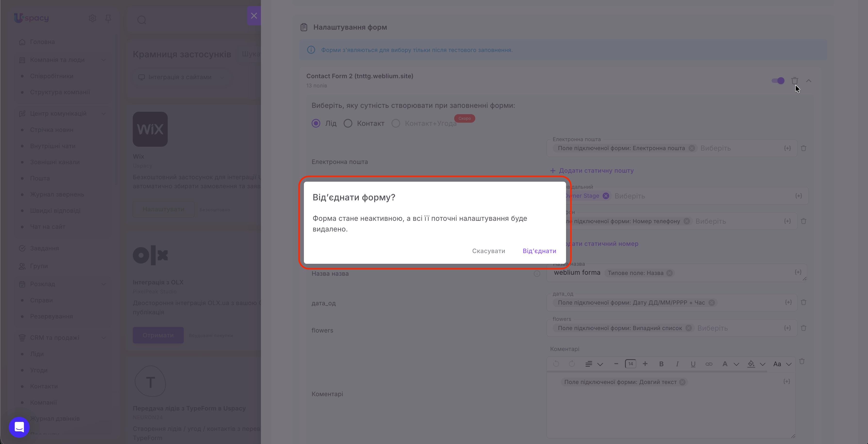Delete the flowers field row

(804, 328)
